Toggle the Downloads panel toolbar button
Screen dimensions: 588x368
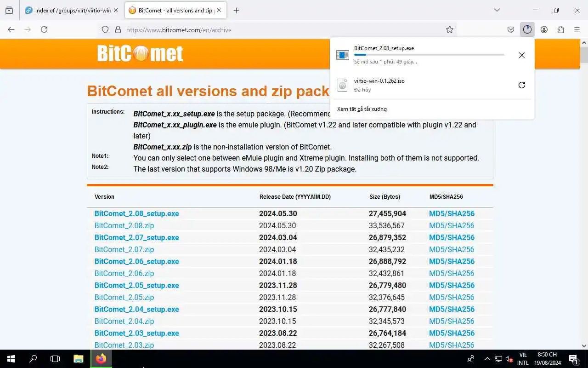click(527, 29)
